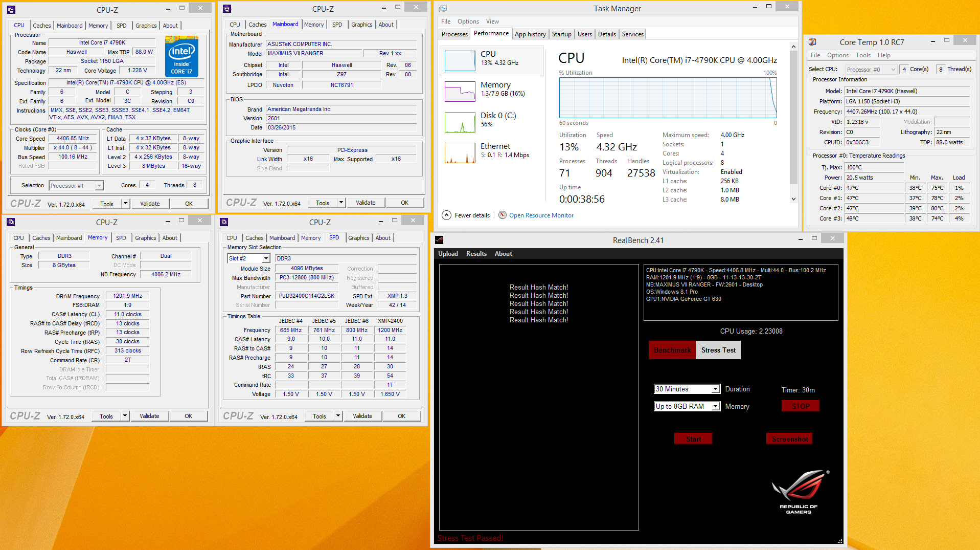
Task: Click the RealBench Screenshot button
Action: tap(790, 439)
